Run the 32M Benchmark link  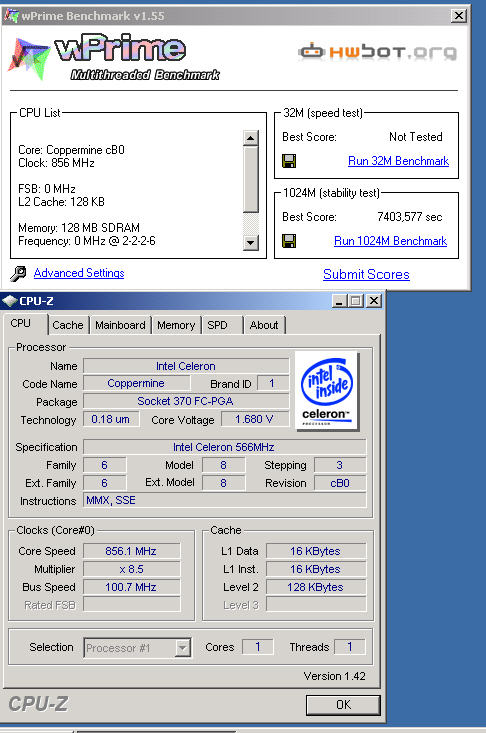(398, 161)
